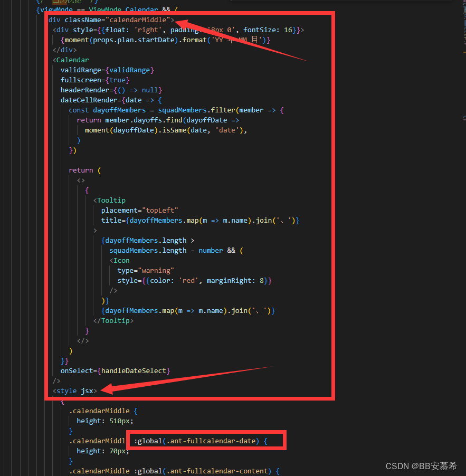Click the dateCellRender prop
The height and width of the screenshot is (476, 466).
(89, 100)
